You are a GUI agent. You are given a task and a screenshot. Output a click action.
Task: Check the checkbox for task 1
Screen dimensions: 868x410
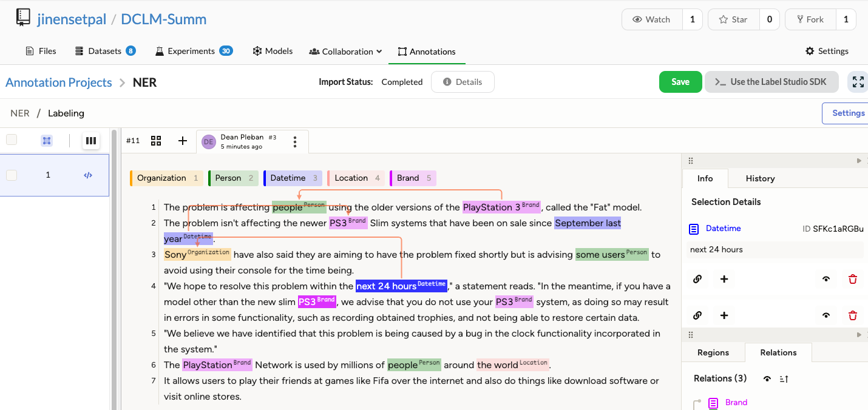(12, 175)
